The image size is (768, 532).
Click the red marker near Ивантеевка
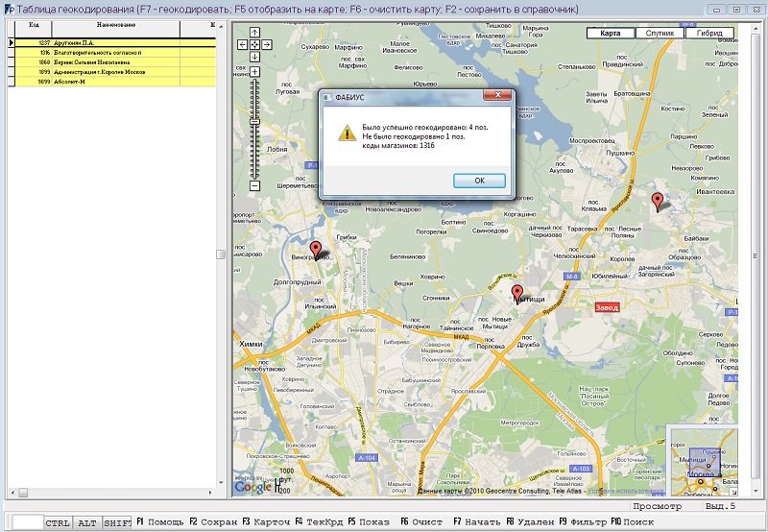658,202
